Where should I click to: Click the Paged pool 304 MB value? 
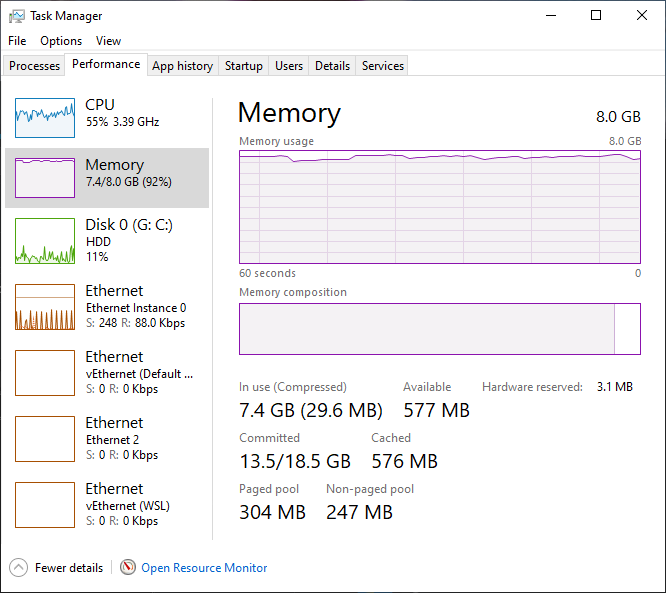[272, 512]
